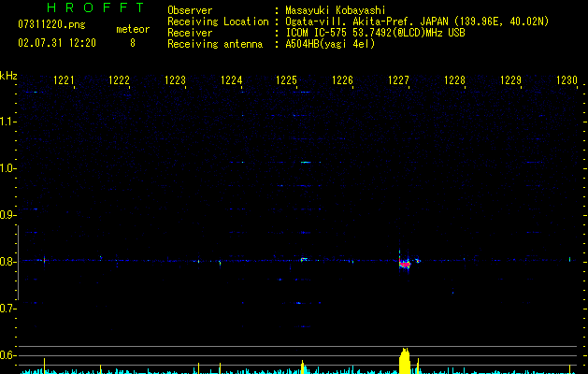The width and height of the screenshot is (588, 374).
Task: Click the 1.1 frequency axis label
Action: pos(8,122)
